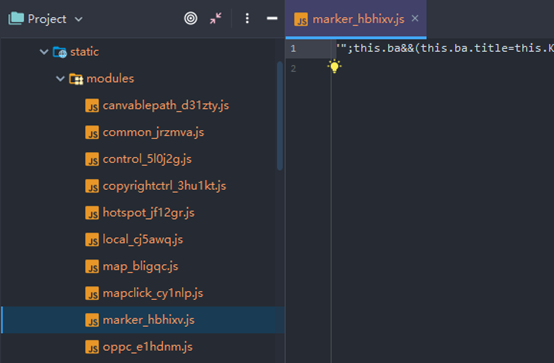The width and height of the screenshot is (554, 363).
Task: Click line number 2 in gutter
Action: click(x=293, y=69)
